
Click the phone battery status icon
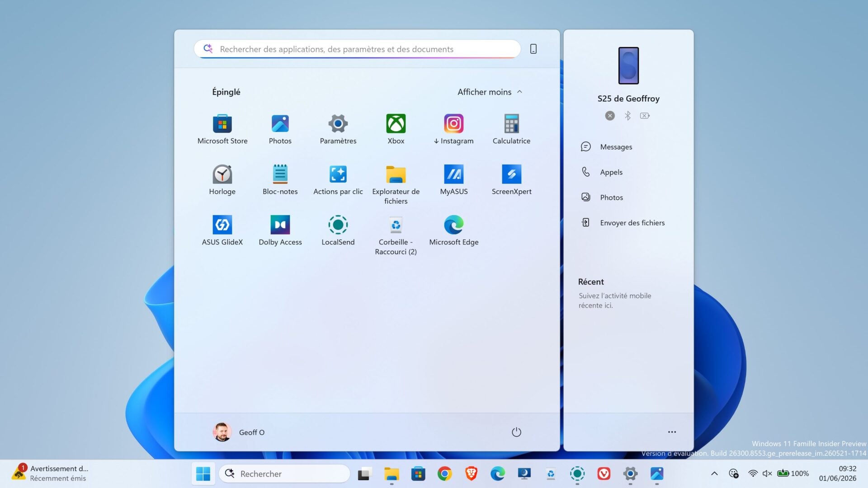pos(645,116)
